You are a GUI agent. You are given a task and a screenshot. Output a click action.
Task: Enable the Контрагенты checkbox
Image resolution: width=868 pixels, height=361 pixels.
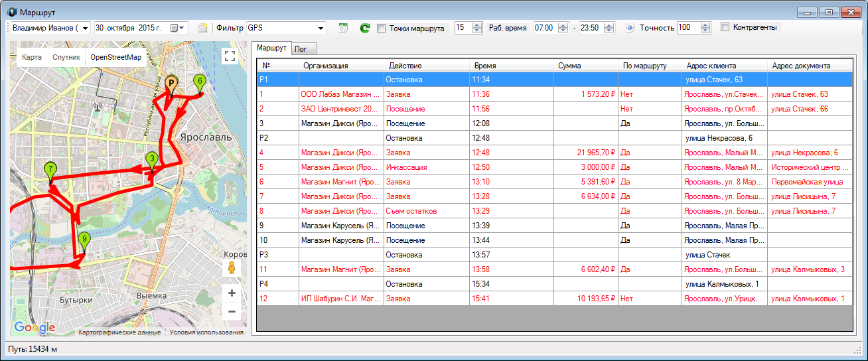click(x=725, y=27)
